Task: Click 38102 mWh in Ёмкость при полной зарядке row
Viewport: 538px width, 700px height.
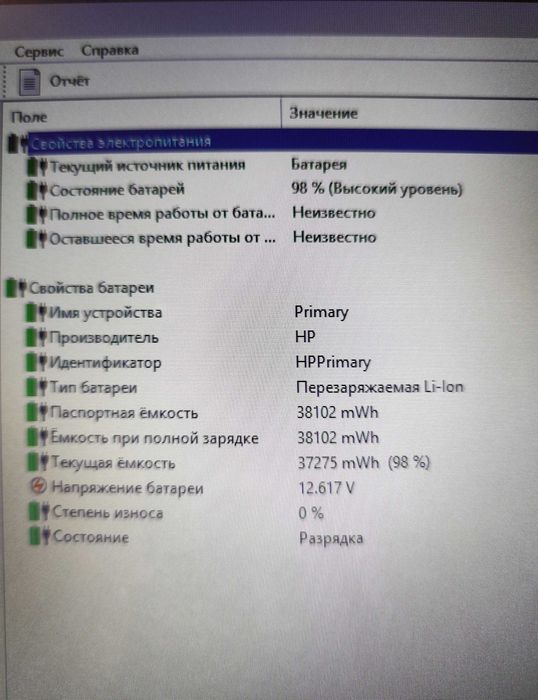Action: (x=338, y=438)
